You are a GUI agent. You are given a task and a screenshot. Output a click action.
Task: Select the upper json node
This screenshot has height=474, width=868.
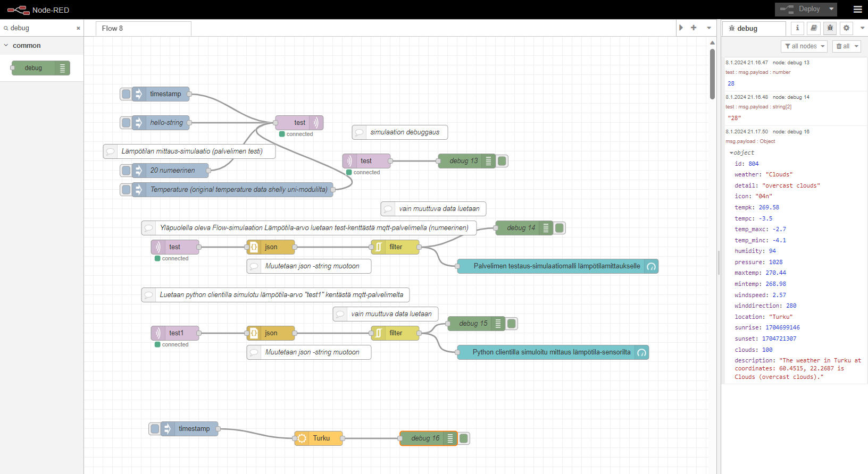pos(271,247)
